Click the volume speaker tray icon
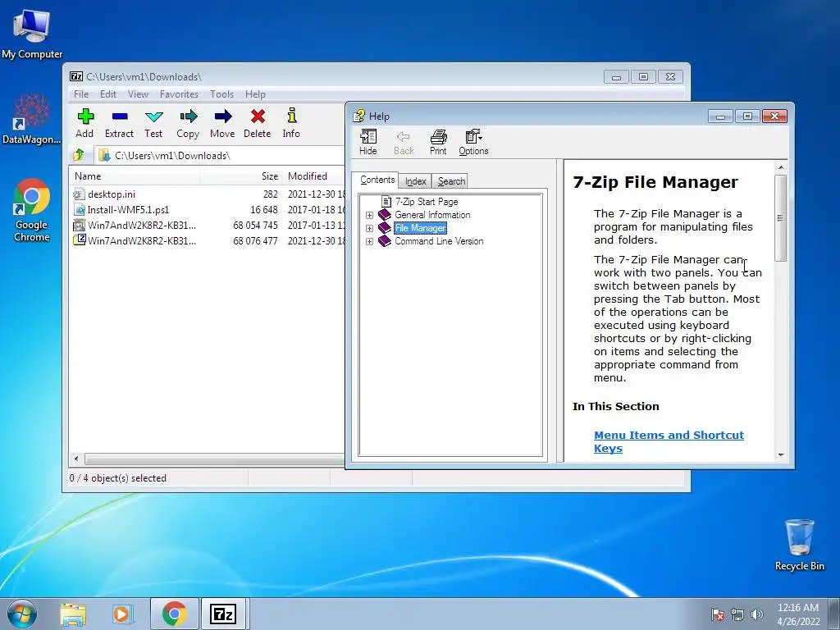This screenshot has width=840, height=630. pos(756,614)
